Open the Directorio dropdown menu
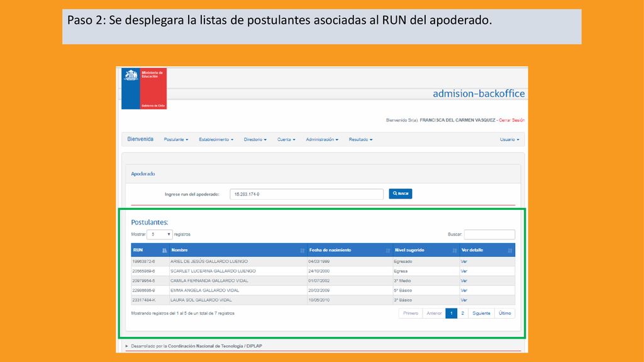This screenshot has width=644, height=362. tap(255, 140)
